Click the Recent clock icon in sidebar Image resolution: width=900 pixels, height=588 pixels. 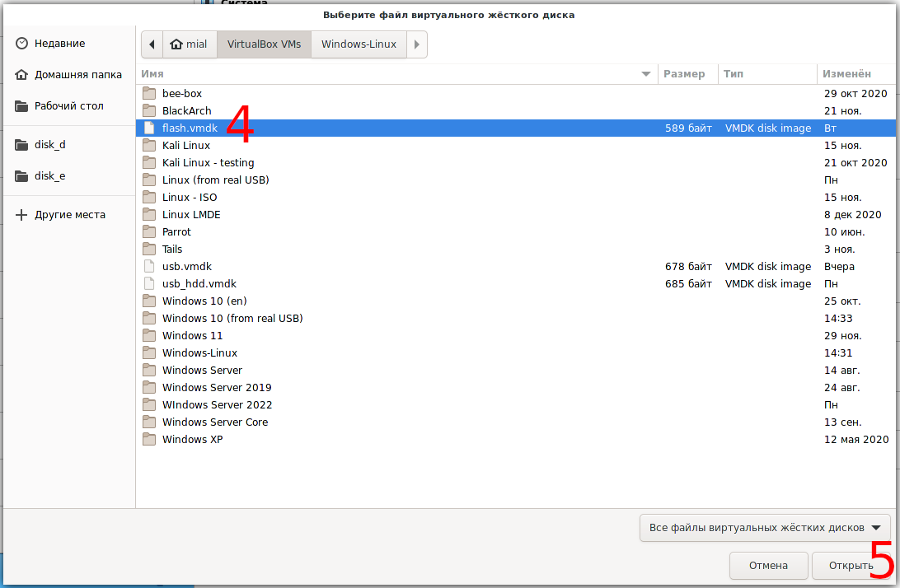point(22,44)
